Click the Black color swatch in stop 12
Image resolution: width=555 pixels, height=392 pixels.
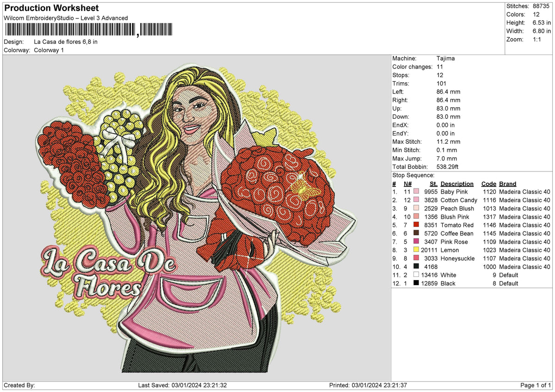click(x=416, y=283)
